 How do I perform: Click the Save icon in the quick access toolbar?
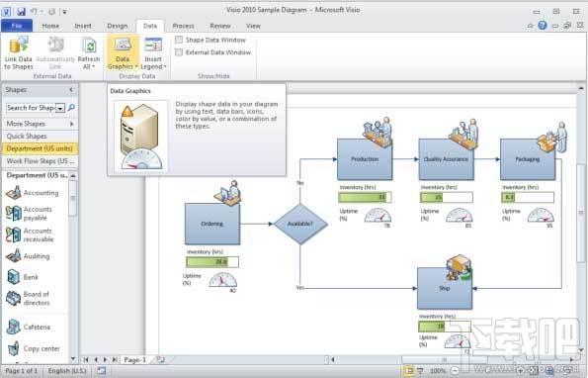(21, 12)
